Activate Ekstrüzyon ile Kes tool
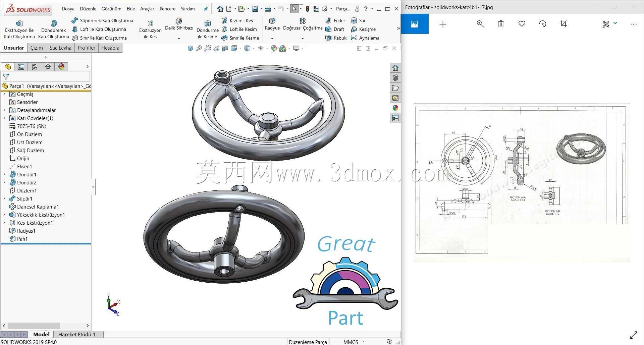644x345 pixels. (150, 30)
